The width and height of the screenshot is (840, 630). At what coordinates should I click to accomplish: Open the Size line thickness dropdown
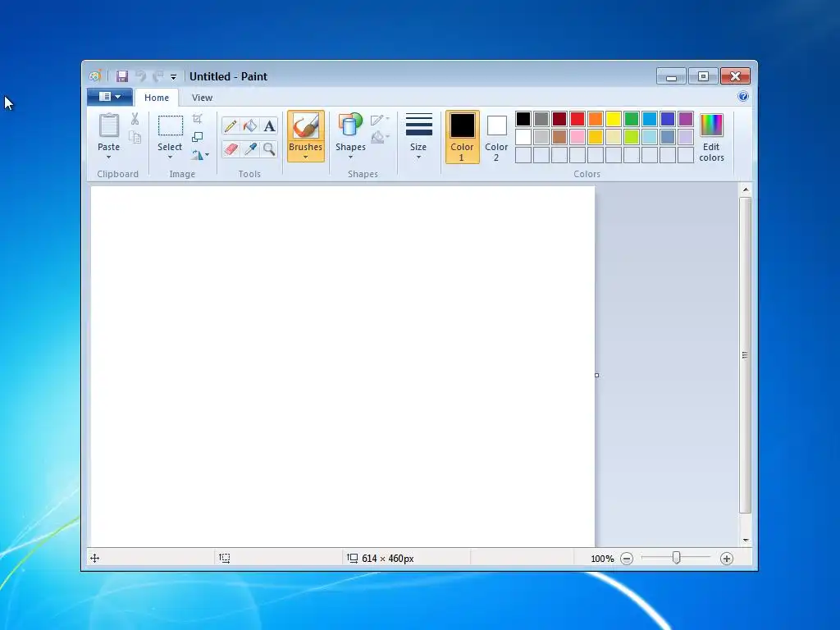coord(418,137)
